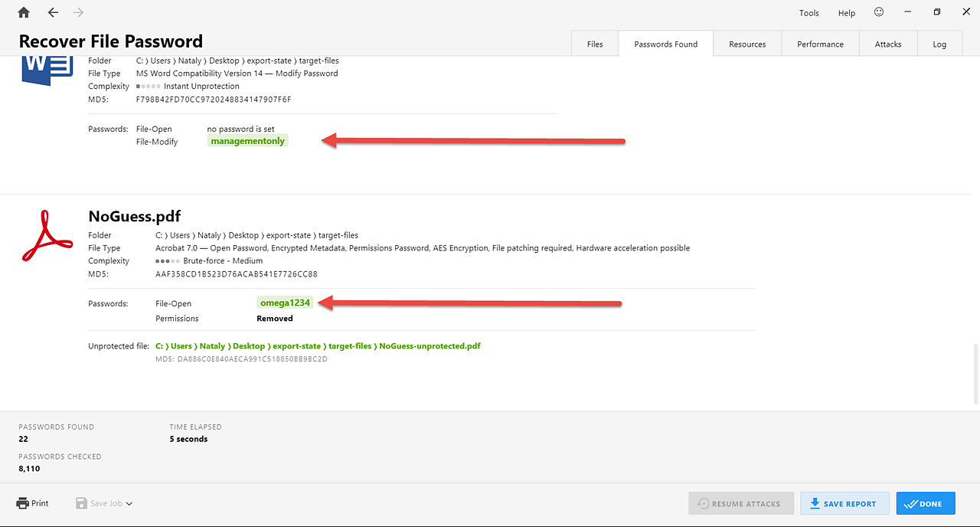Open the NoGuess-unprotected.pdf file path link
980x527 pixels.
point(318,346)
